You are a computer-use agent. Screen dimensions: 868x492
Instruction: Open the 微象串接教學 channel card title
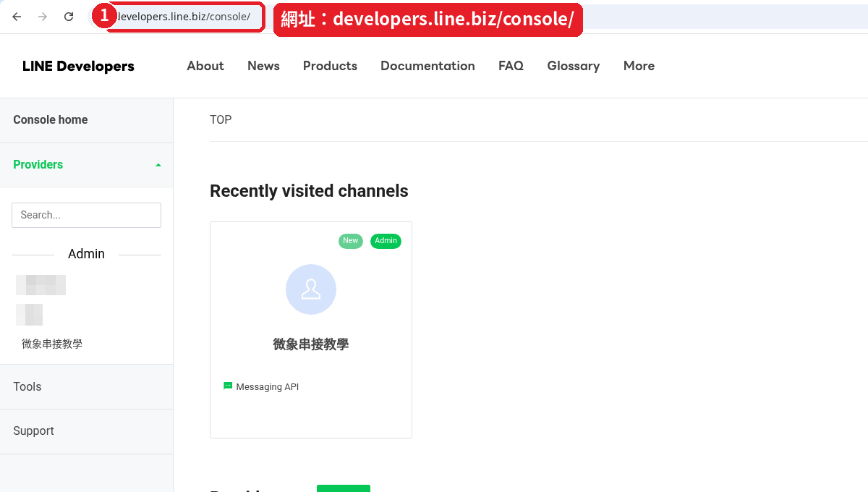(311, 344)
